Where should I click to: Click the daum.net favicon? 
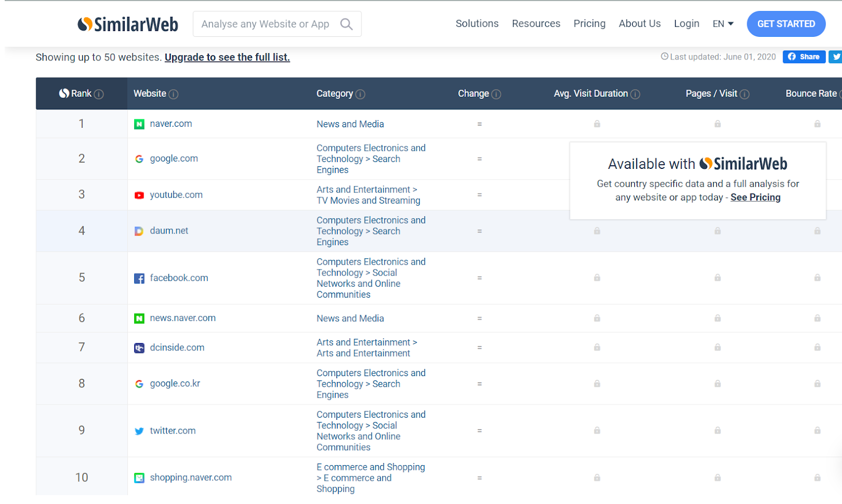tap(139, 231)
